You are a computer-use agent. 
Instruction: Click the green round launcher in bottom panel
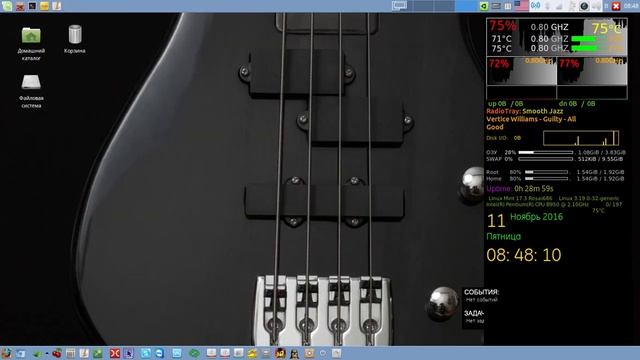point(194,353)
